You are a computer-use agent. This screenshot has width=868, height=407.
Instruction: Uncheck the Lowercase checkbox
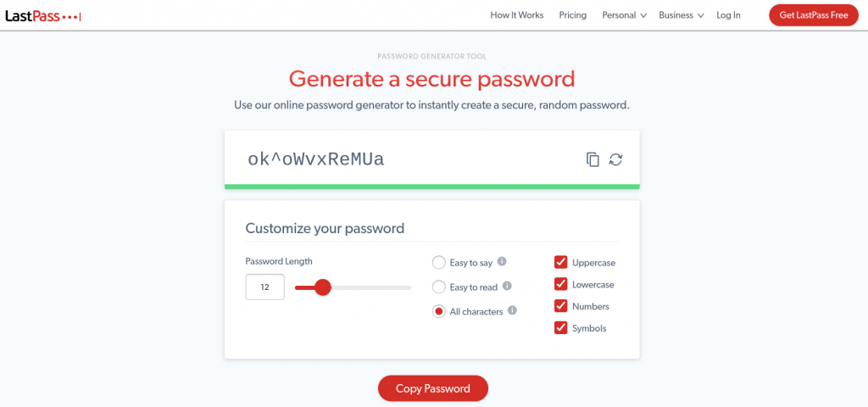[x=560, y=285]
